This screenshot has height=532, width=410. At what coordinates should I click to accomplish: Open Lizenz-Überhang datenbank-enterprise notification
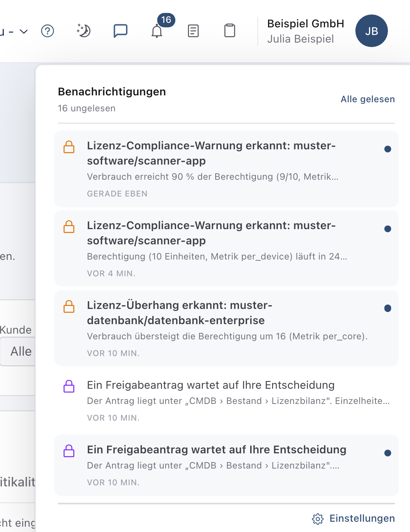pyautogui.click(x=226, y=328)
